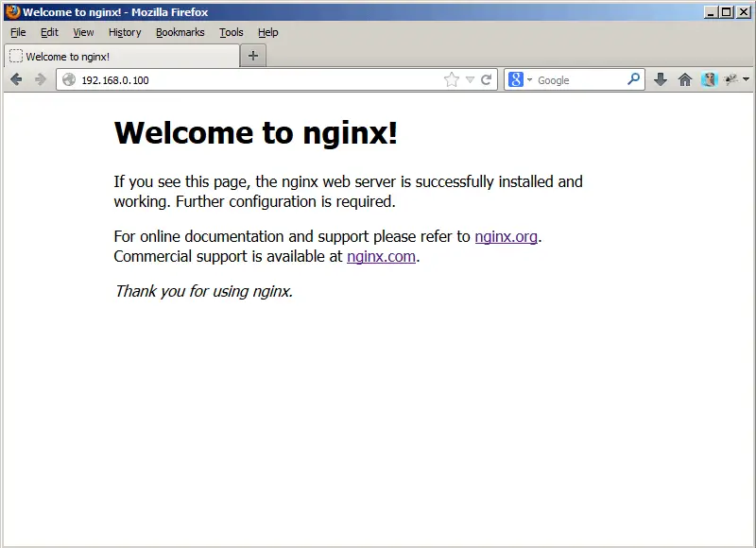Open the File menu
The height and width of the screenshot is (548, 756).
(x=18, y=32)
